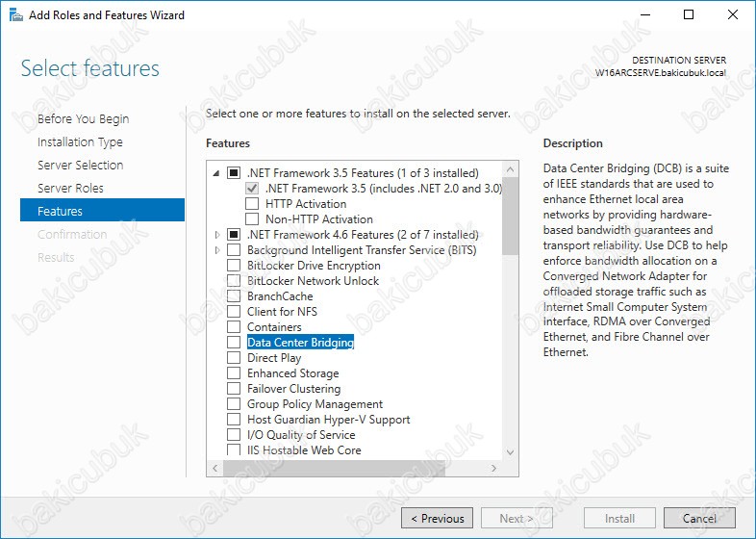
Task: Open the Server Selection step
Action: click(x=81, y=165)
